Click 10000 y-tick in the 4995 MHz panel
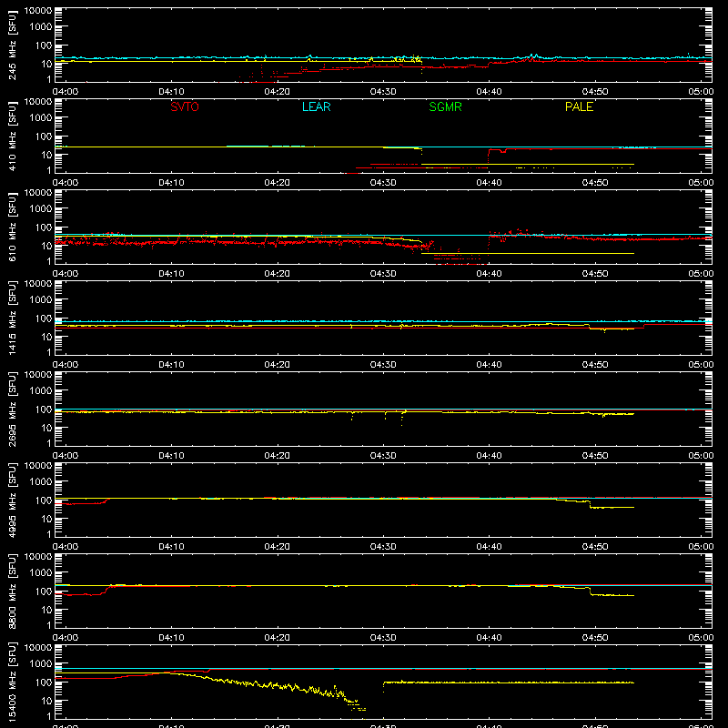Image resolution: width=728 pixels, height=728 pixels. coord(38,466)
